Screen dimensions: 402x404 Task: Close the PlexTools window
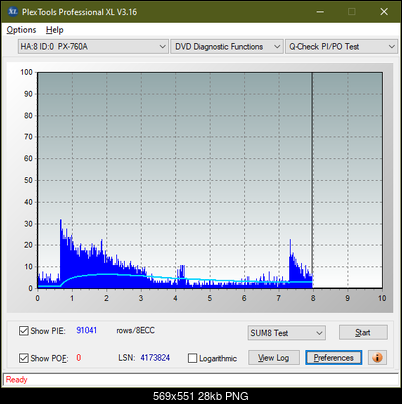click(384, 12)
